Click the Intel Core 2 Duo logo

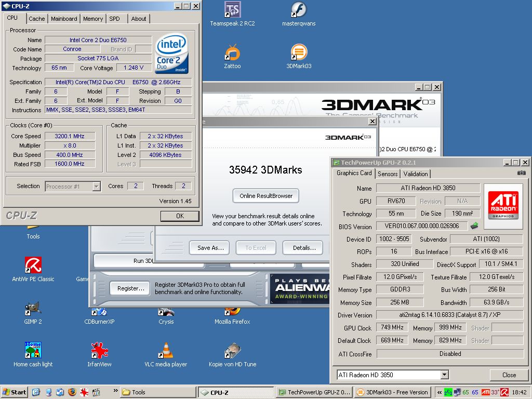tap(171, 54)
